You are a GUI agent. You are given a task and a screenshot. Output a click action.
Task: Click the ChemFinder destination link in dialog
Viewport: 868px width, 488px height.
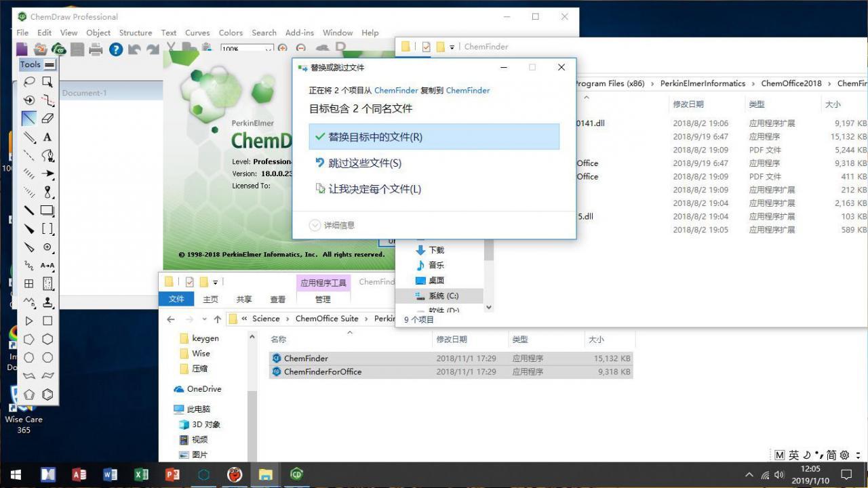(468, 90)
